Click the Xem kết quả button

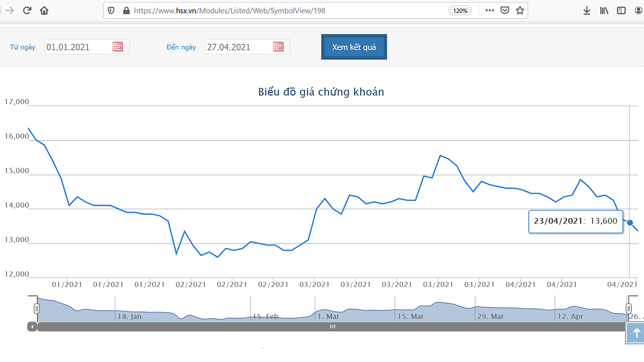coord(354,47)
